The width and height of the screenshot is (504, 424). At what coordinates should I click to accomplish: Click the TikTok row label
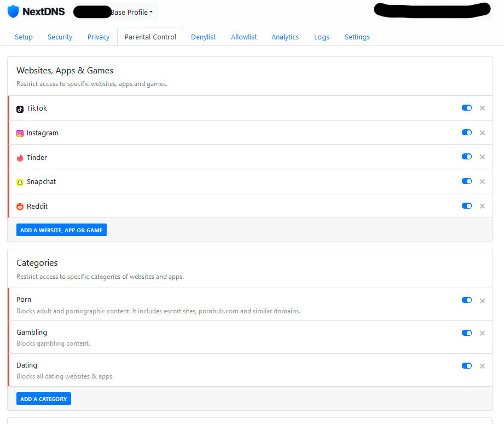coord(37,108)
